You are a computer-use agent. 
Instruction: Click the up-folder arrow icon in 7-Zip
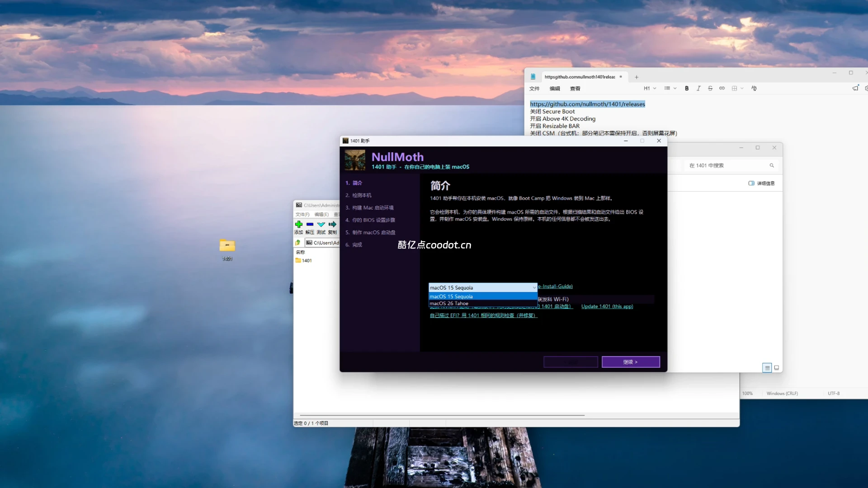coord(298,243)
